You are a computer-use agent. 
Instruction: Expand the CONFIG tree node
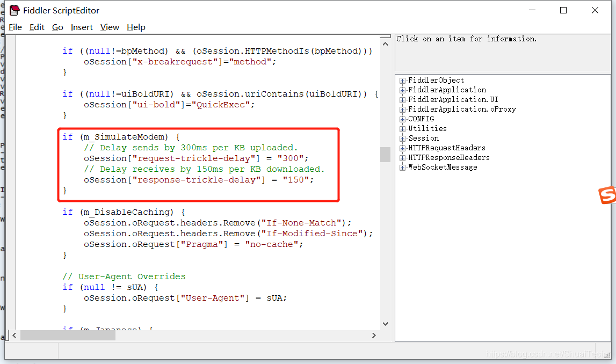click(x=402, y=119)
